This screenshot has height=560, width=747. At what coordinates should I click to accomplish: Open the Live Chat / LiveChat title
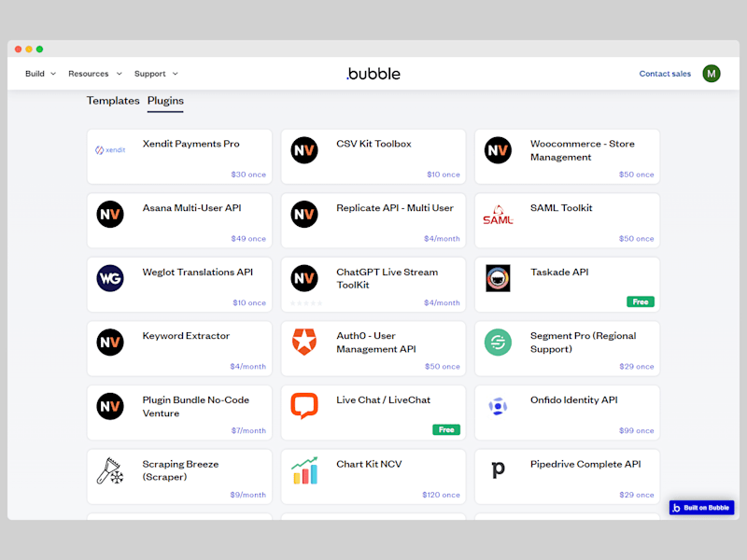point(383,400)
